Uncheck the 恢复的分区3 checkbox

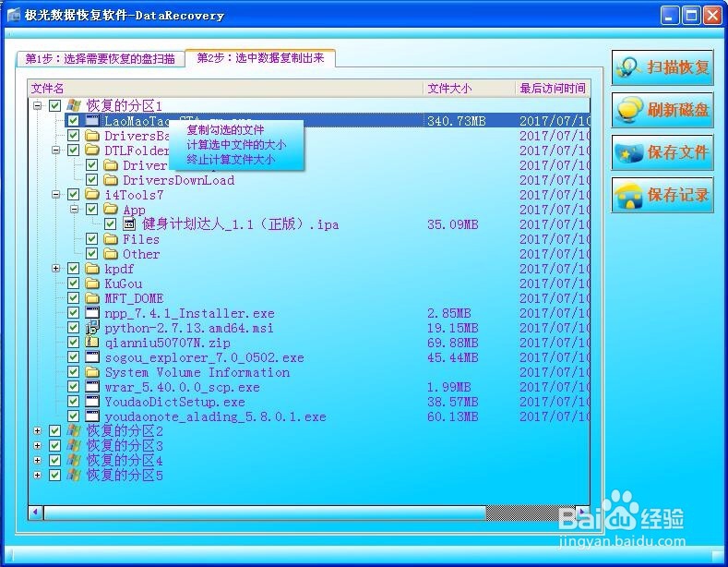tap(54, 446)
